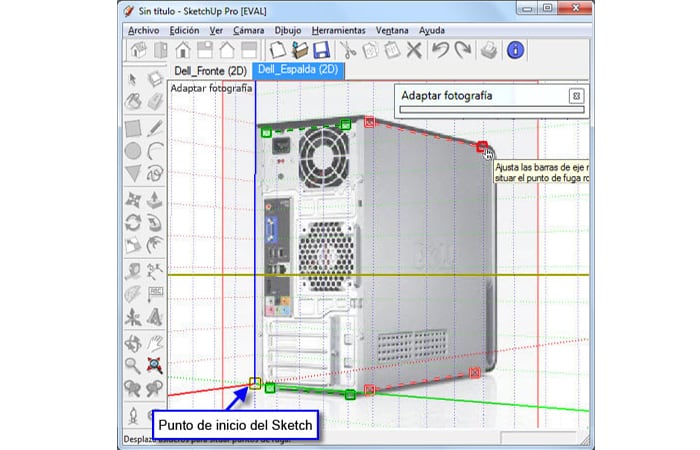Select the Axes tool
The width and height of the screenshot is (700, 450).
click(133, 317)
